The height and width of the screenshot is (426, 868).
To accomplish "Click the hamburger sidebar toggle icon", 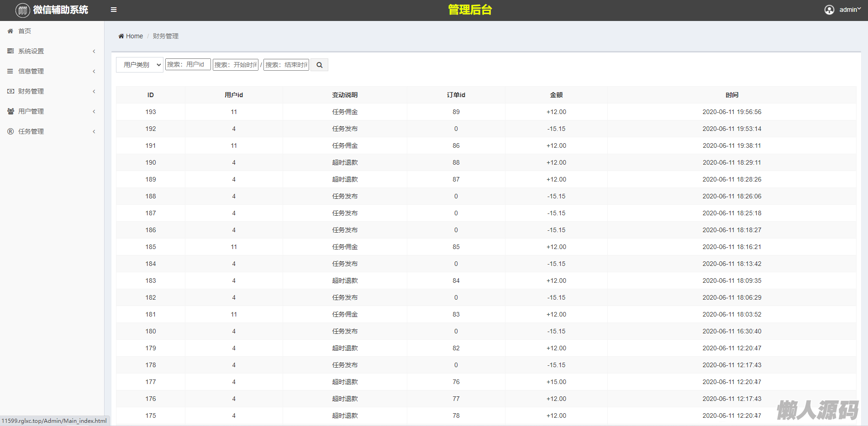I will point(114,10).
